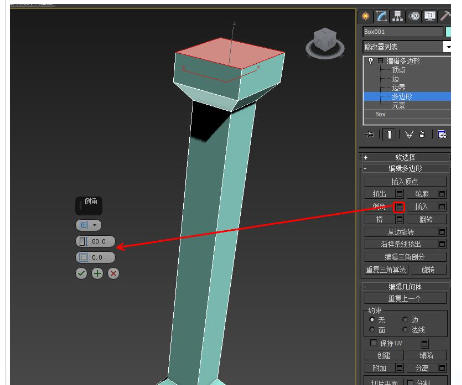Click Remove Modifier from stack icon
This screenshot has height=385, width=462.
coord(422,134)
